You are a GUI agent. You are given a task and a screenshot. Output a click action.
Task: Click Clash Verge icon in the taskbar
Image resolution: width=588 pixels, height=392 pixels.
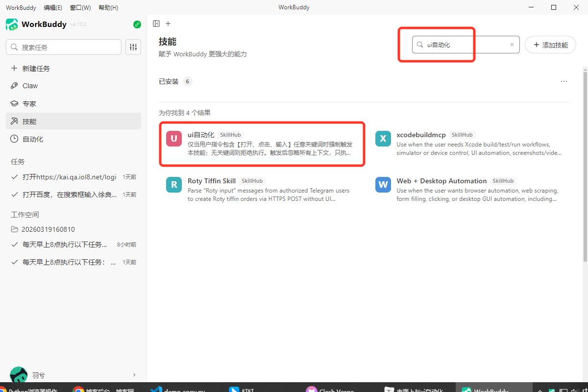click(x=311, y=390)
